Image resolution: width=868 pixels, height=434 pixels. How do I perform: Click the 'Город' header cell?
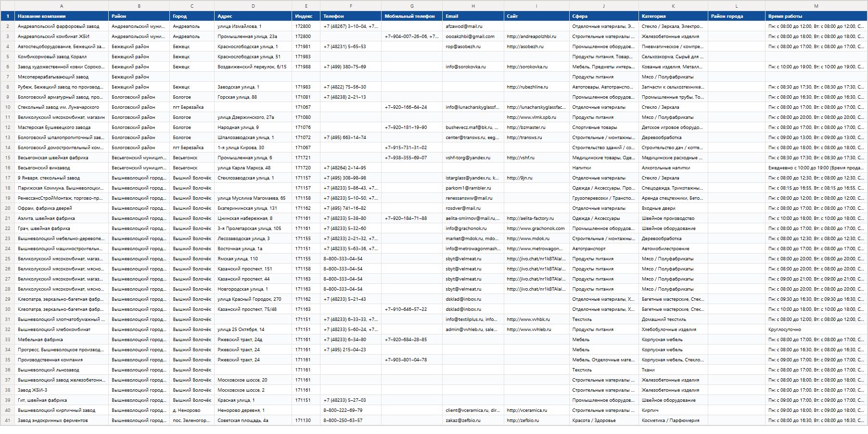coord(192,16)
